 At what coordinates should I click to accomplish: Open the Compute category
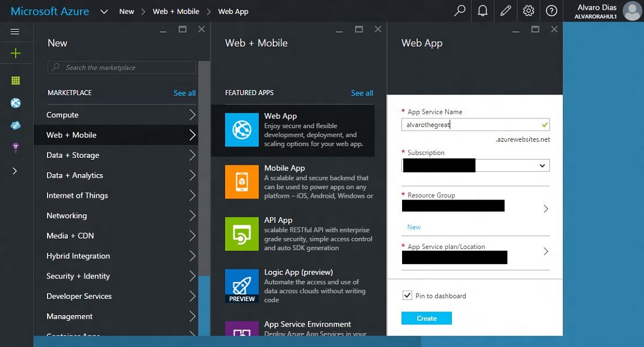click(116, 115)
